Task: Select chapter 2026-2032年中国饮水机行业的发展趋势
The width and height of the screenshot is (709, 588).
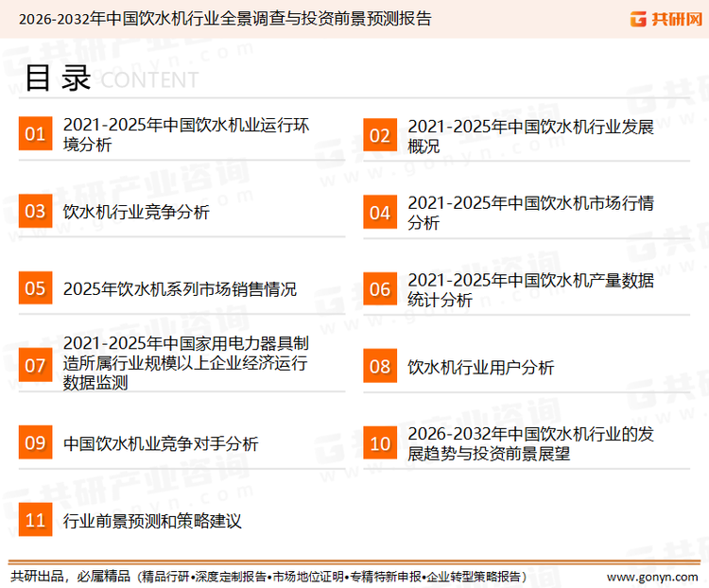Action: 530,443
